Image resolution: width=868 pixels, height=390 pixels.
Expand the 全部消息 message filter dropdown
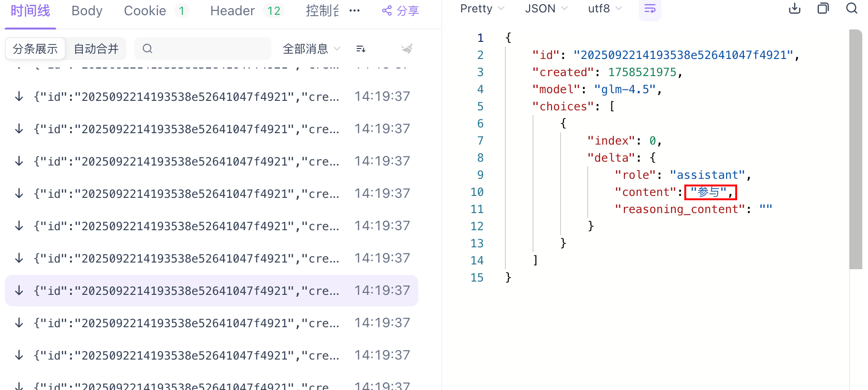click(311, 49)
